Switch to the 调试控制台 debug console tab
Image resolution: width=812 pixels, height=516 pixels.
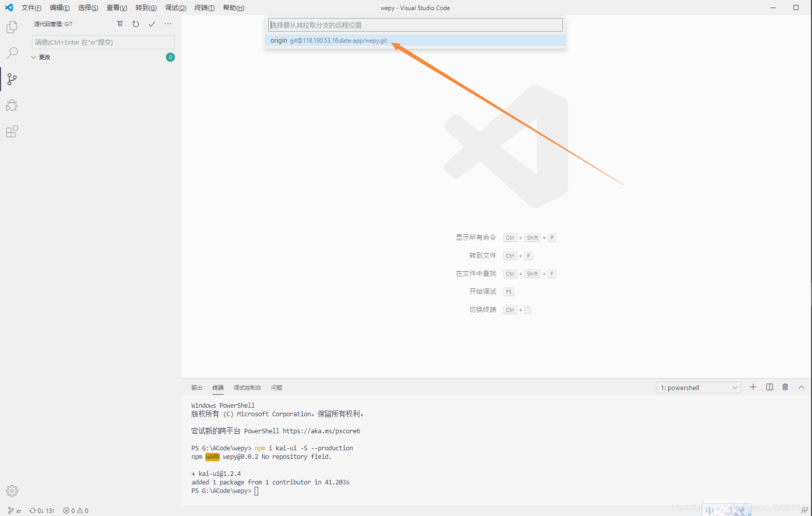click(x=247, y=388)
